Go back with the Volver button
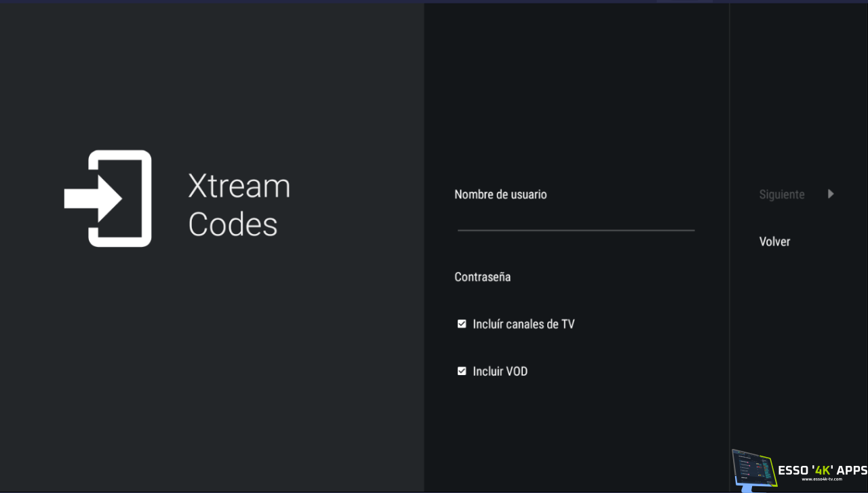 pos(774,241)
